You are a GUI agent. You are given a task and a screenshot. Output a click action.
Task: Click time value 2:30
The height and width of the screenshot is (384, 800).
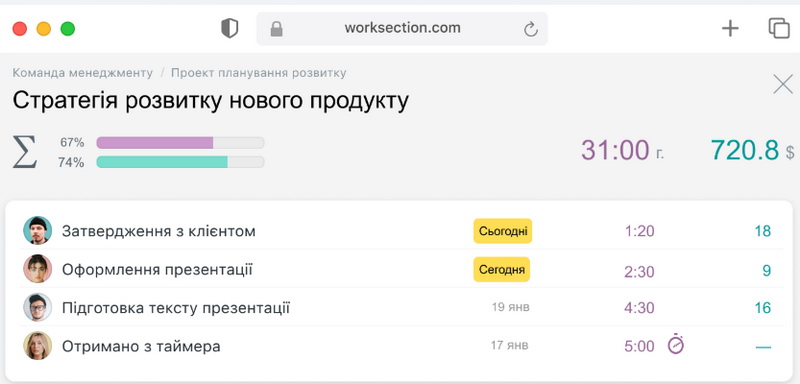pyautogui.click(x=639, y=271)
